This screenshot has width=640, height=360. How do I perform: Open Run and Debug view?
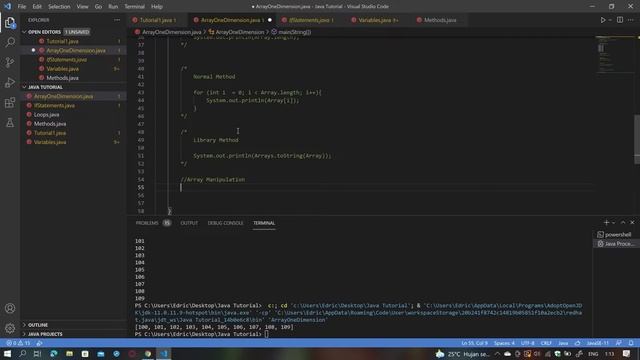tap(10, 82)
